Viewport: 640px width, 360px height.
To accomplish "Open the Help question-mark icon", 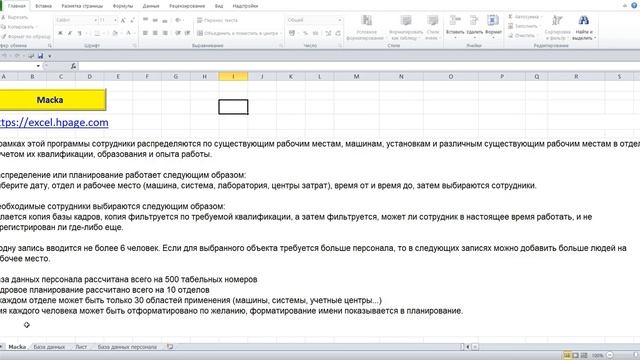I will tap(634, 5).
